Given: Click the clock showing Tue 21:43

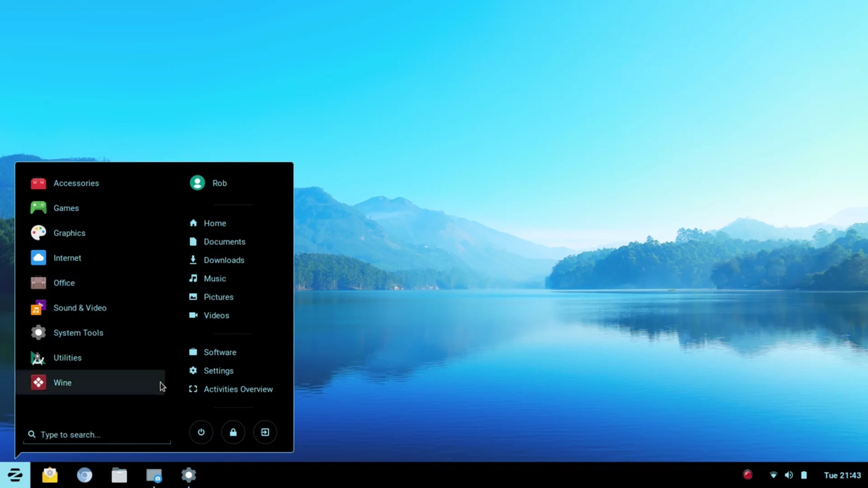Looking at the screenshot, I should (x=842, y=475).
